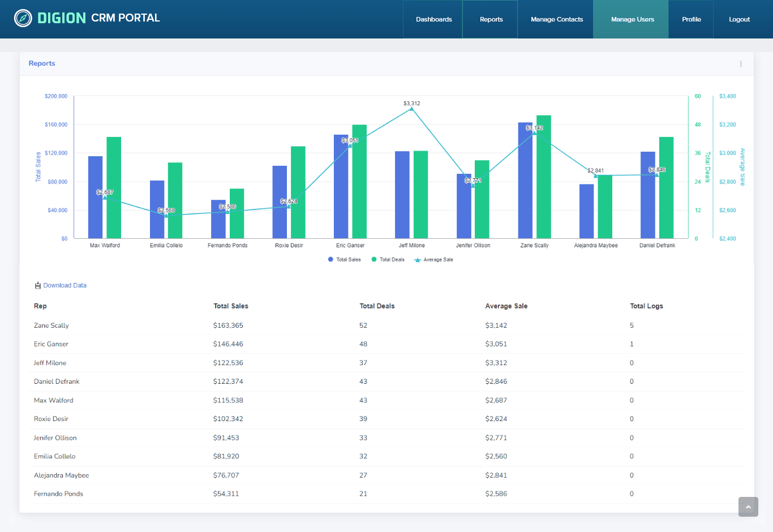Click the Reports panel title
This screenshot has width=773, height=532.
[42, 63]
